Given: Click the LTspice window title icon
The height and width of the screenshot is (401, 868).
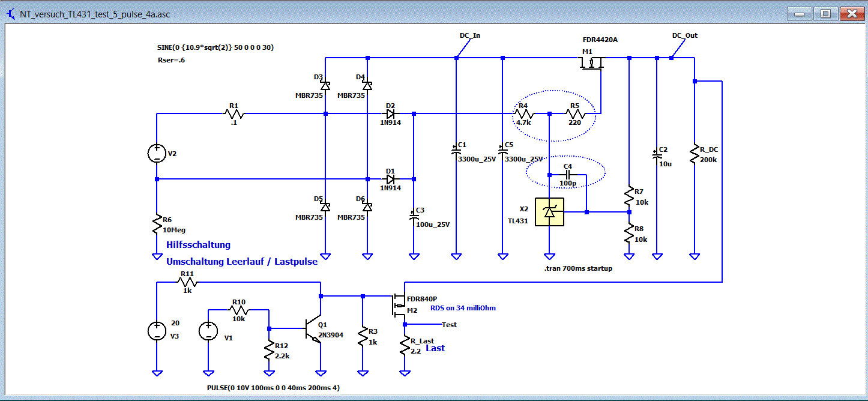Looking at the screenshot, I should pyautogui.click(x=11, y=14).
